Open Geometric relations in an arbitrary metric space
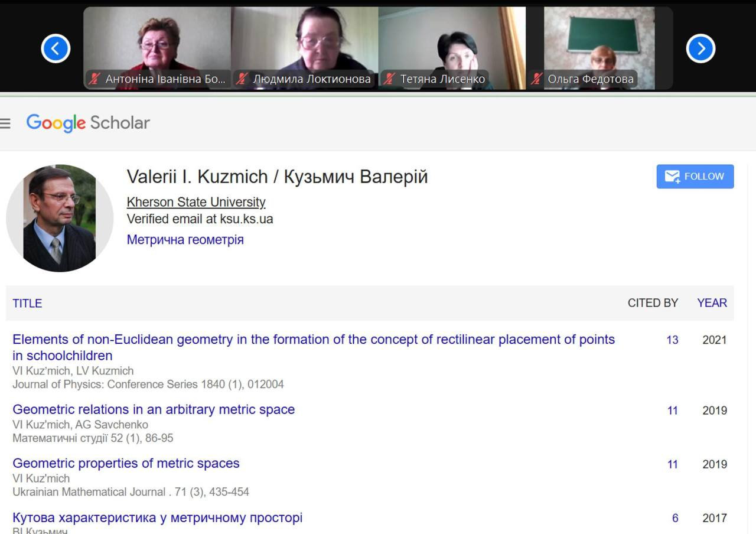756x534 pixels. 154,409
